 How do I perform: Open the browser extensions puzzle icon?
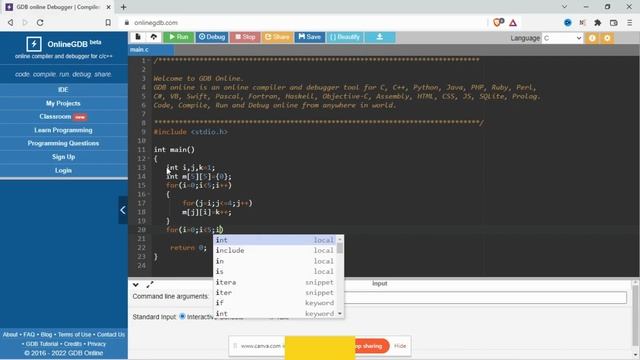598,23
